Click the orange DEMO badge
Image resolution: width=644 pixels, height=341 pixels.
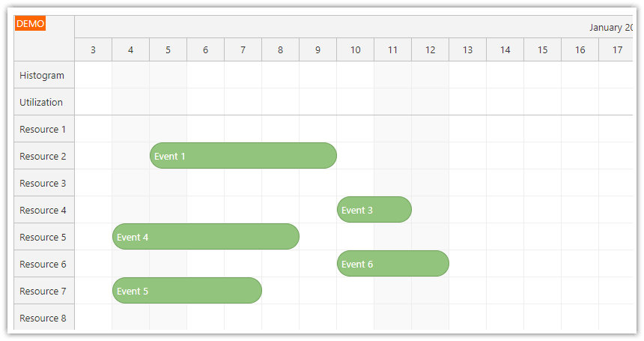pyautogui.click(x=30, y=24)
